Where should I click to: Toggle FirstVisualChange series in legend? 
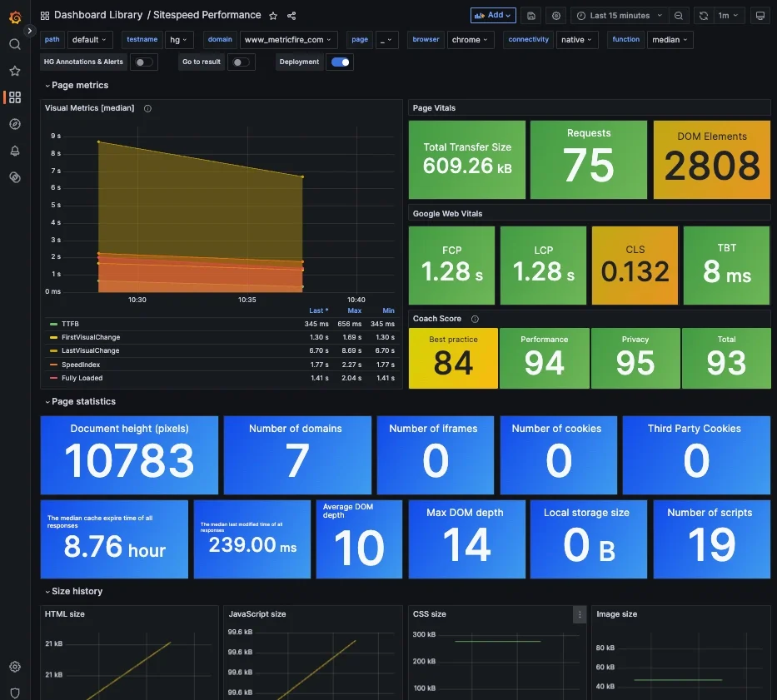click(91, 337)
